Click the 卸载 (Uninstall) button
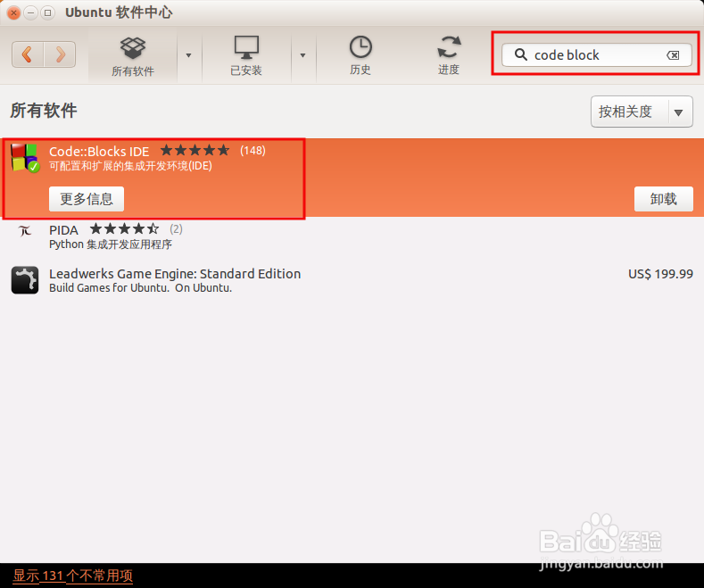This screenshot has height=588, width=704. [664, 199]
